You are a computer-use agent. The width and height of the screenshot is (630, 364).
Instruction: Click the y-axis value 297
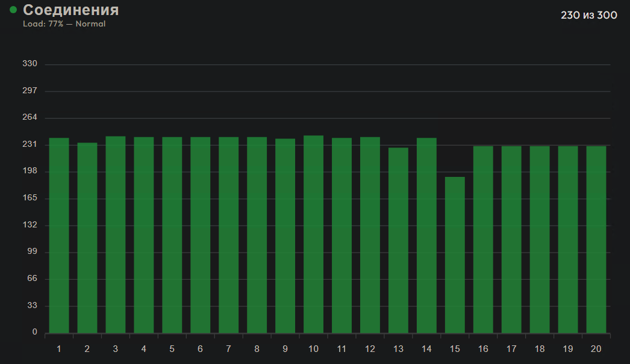tap(30, 90)
